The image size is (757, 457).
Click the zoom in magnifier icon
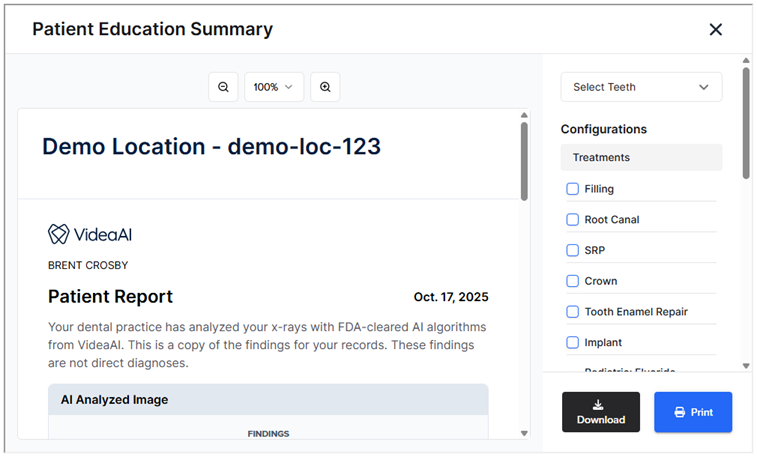325,87
